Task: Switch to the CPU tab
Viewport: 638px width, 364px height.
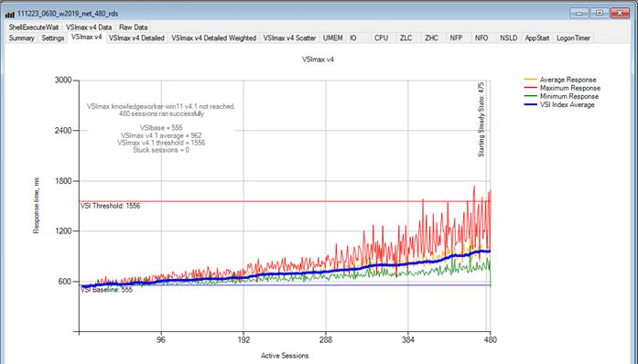Action: pyautogui.click(x=381, y=37)
